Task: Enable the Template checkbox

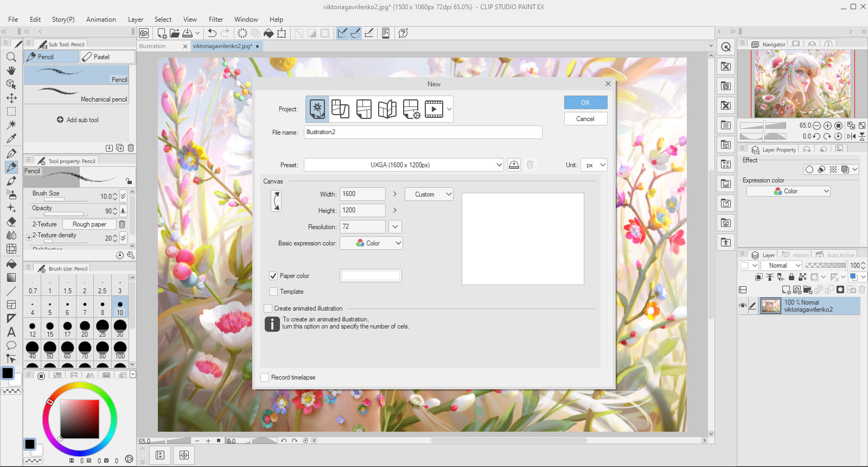Action: point(273,292)
